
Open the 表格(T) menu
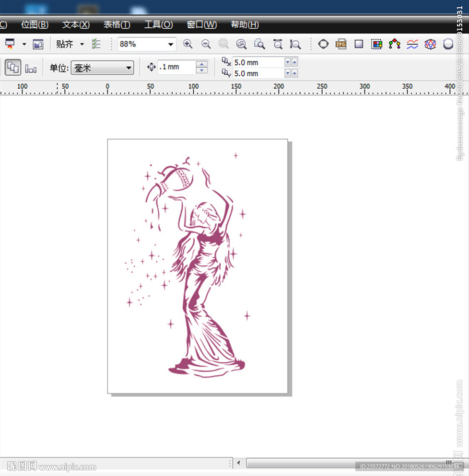117,24
